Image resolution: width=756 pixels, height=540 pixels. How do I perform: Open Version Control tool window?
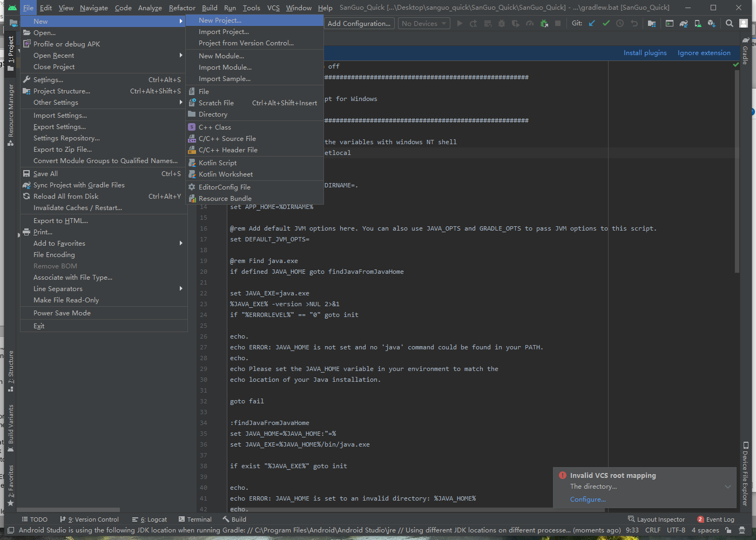tap(90, 519)
